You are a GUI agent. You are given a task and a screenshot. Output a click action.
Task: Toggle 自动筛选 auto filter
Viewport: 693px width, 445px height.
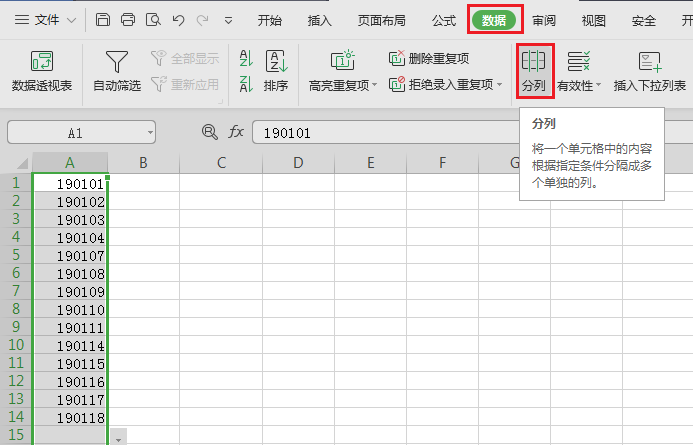(117, 71)
